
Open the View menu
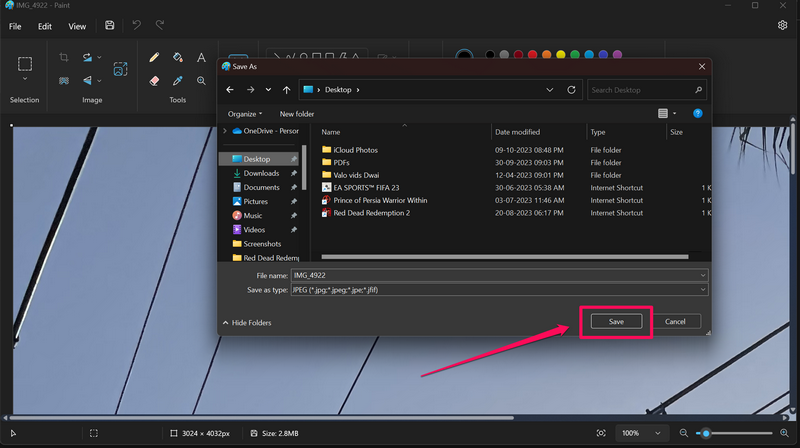(x=77, y=26)
